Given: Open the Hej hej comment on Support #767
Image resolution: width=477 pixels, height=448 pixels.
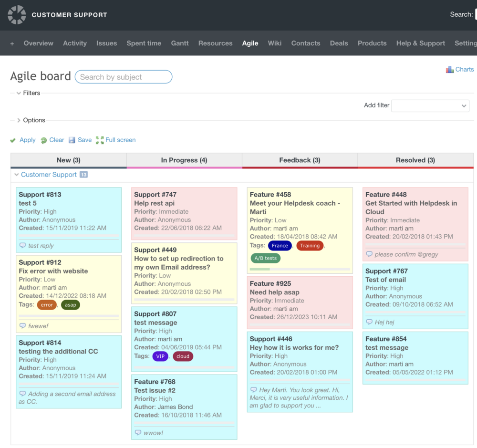Looking at the screenshot, I should [x=370, y=322].
